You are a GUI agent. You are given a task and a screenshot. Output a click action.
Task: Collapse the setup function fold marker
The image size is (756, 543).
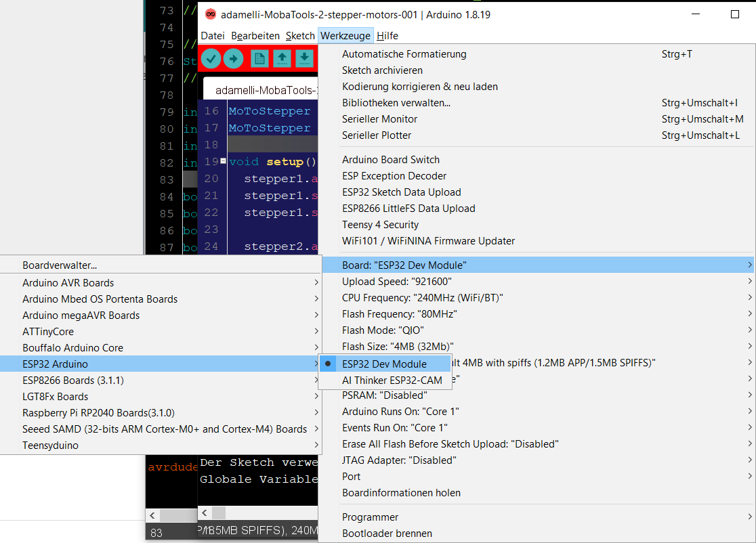click(223, 161)
